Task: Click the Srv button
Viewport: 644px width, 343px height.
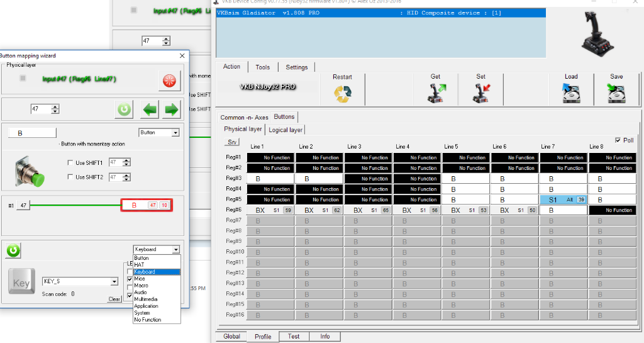Action: pyautogui.click(x=232, y=142)
